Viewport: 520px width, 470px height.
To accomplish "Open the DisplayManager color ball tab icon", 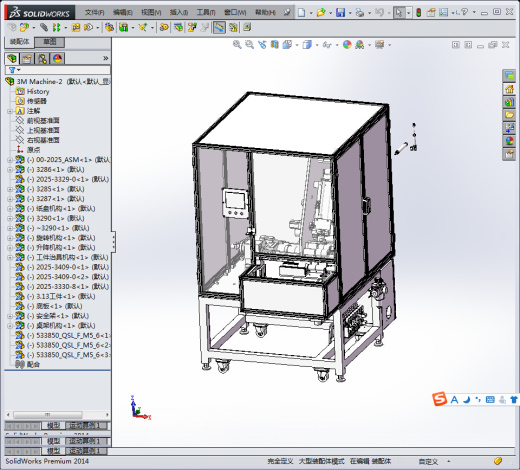I will [x=57, y=59].
